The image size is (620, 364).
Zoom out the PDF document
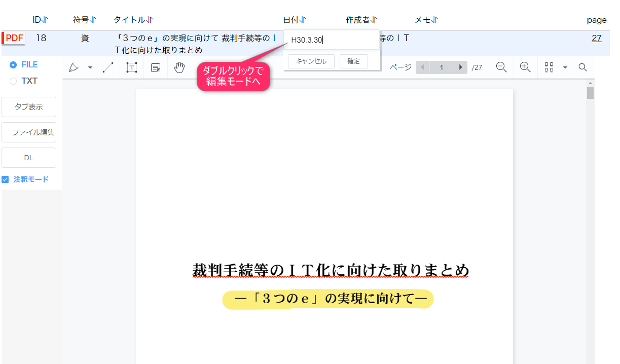(501, 67)
